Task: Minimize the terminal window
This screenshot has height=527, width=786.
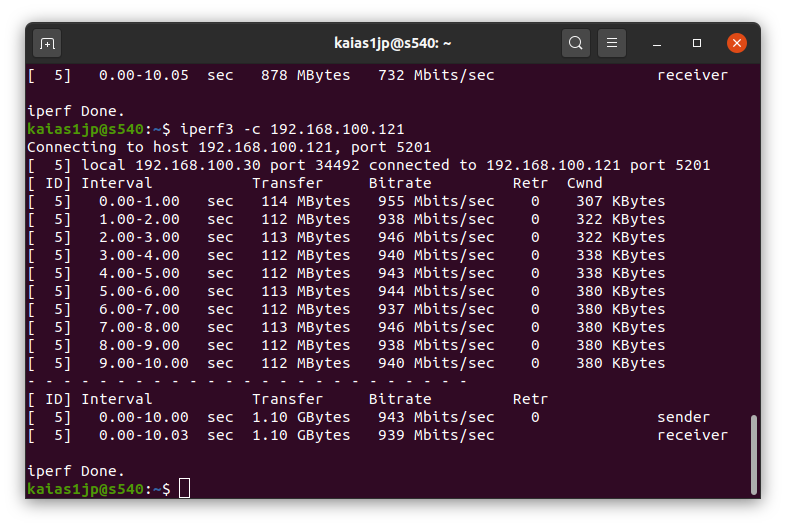Action: pyautogui.click(x=657, y=44)
